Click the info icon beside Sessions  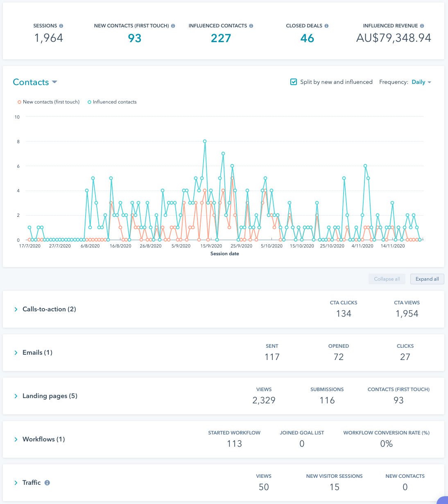[61, 26]
